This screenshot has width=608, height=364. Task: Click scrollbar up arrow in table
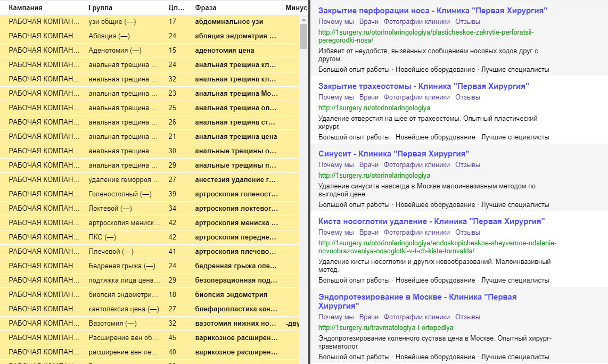pyautogui.click(x=303, y=20)
